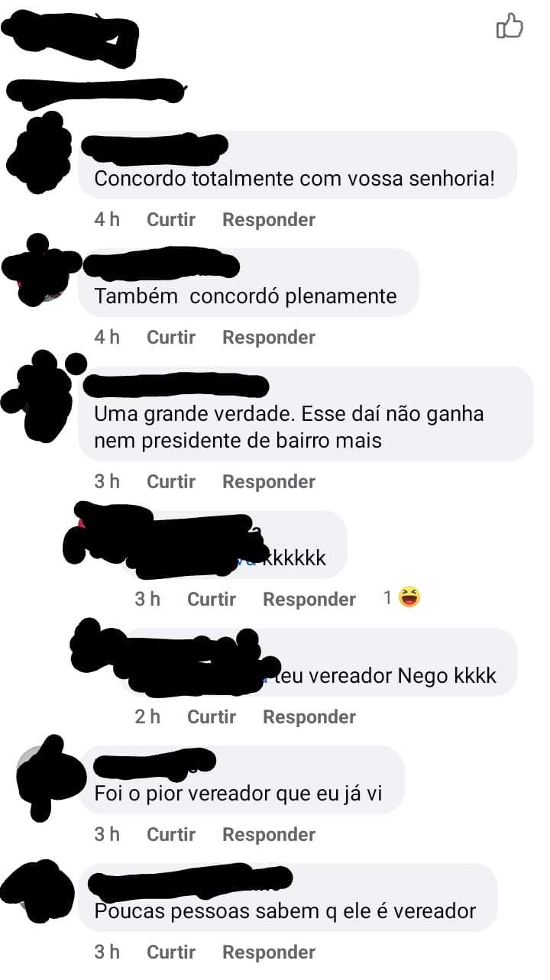Open the '2 h' timestamp of Nego reply
Image resolution: width=550 pixels, height=980 pixels.
[x=147, y=717]
